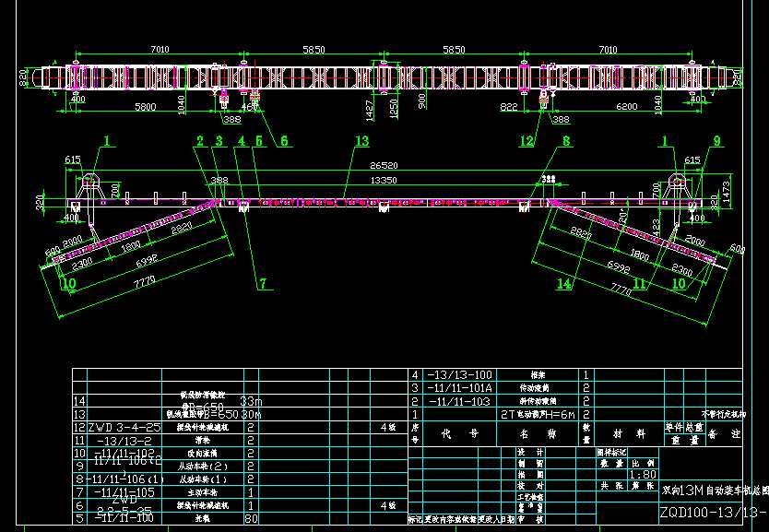The height and width of the screenshot is (532, 769).
Task: Pick part balloon label 8
Action: point(566,141)
